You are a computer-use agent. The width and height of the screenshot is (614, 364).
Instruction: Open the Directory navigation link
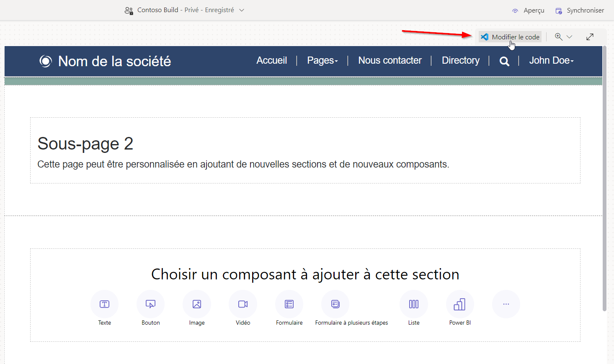pos(461,61)
